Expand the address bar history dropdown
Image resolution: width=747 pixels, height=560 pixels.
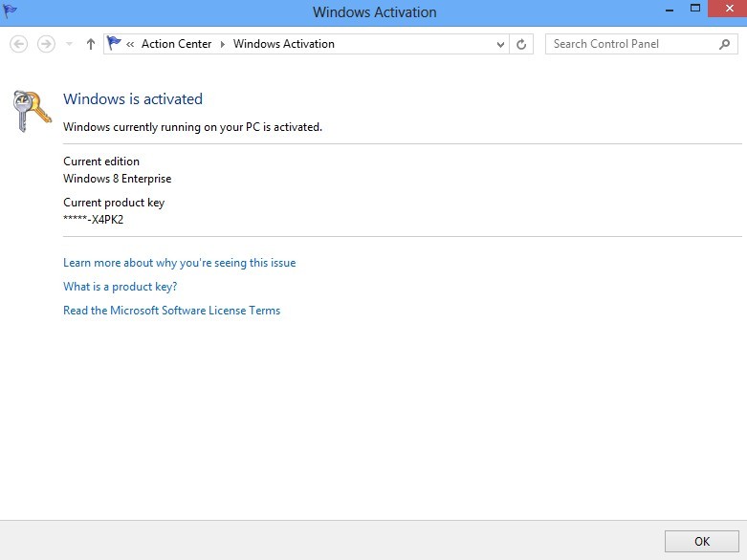pyautogui.click(x=501, y=44)
